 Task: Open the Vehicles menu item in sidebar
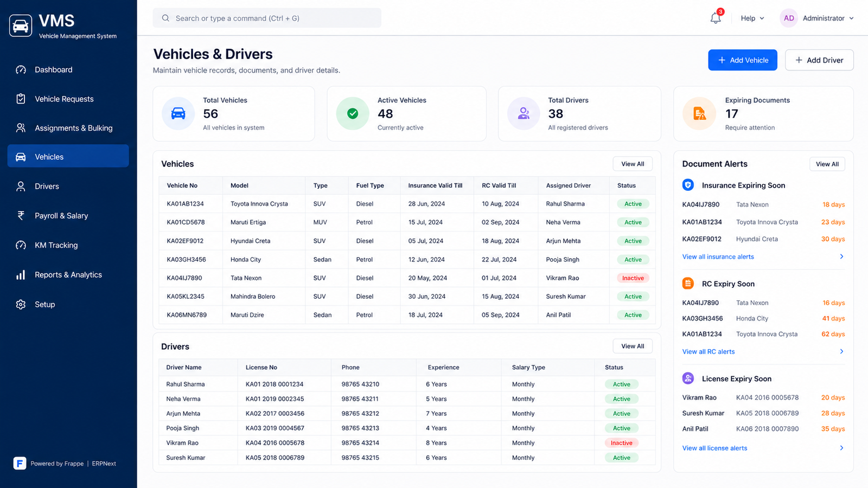coord(68,156)
